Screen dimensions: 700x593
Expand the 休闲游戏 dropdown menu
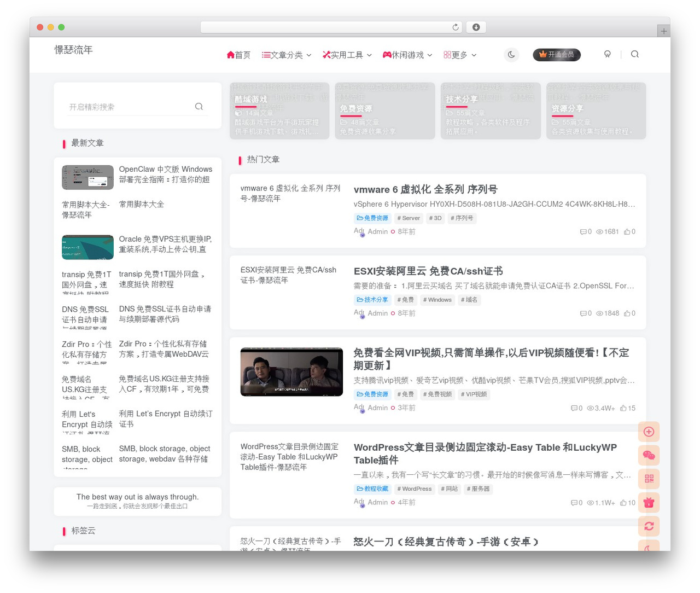click(407, 55)
